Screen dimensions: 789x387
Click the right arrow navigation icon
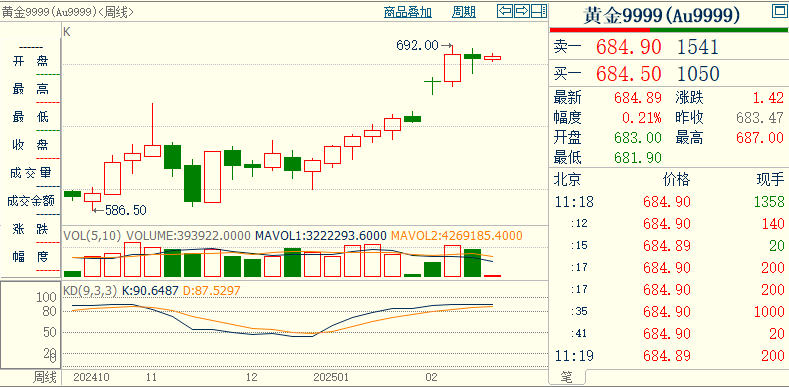(522, 11)
